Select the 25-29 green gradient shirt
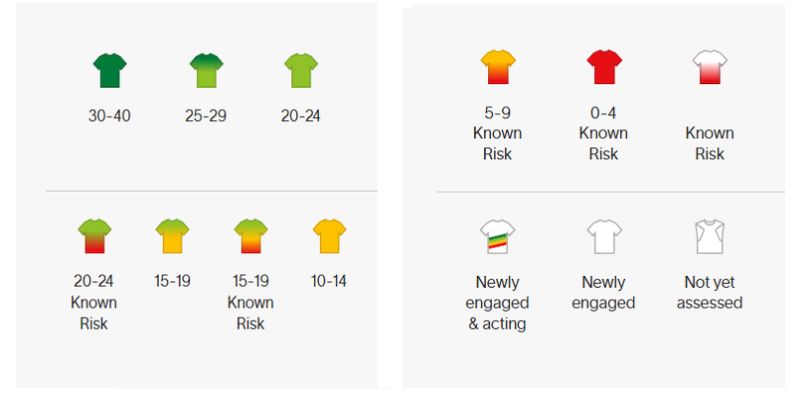 206,70
